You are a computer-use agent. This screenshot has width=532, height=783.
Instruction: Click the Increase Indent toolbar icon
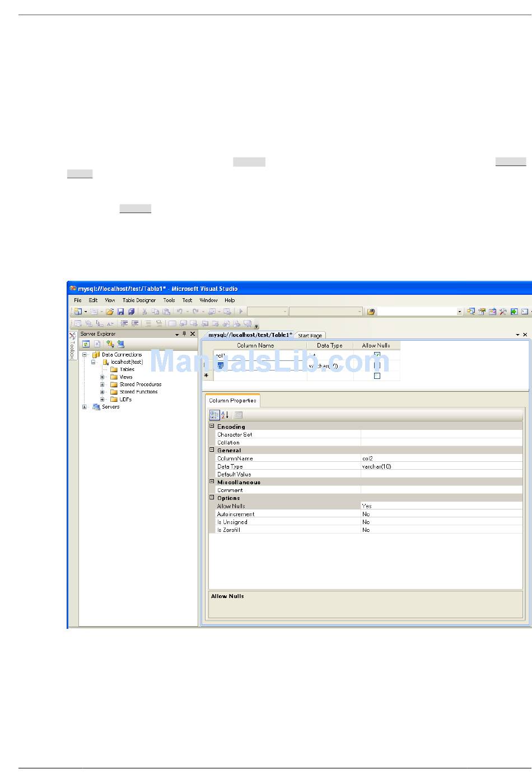(135, 323)
